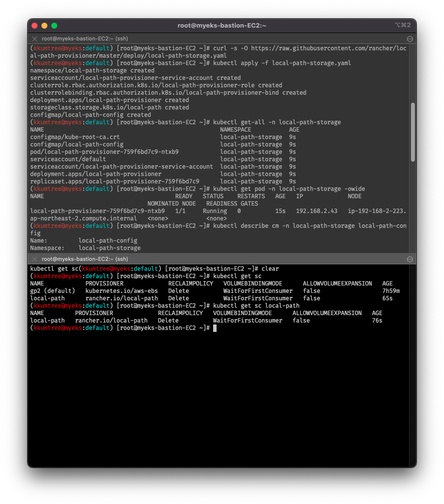Close the top ssh pane
This screenshot has width=444, height=504.
click(35, 38)
